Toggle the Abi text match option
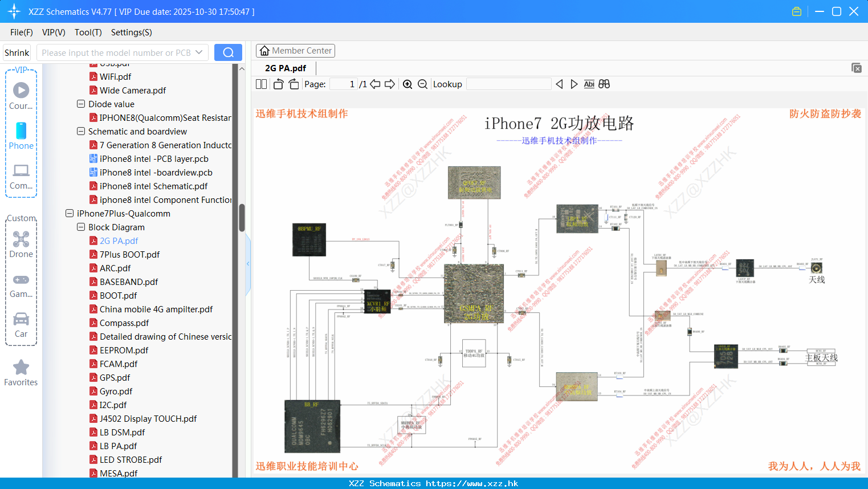The height and width of the screenshot is (489, 868). pyautogui.click(x=589, y=84)
